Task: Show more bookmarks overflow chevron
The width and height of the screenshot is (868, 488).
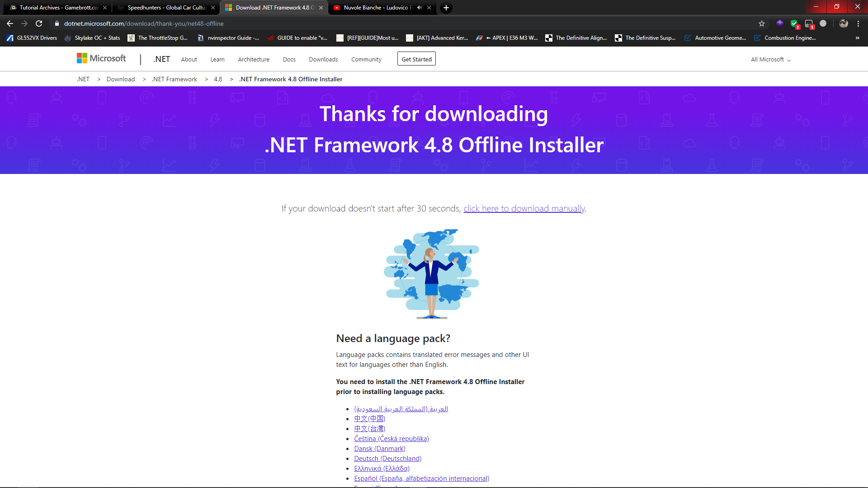Action: pyautogui.click(x=857, y=38)
